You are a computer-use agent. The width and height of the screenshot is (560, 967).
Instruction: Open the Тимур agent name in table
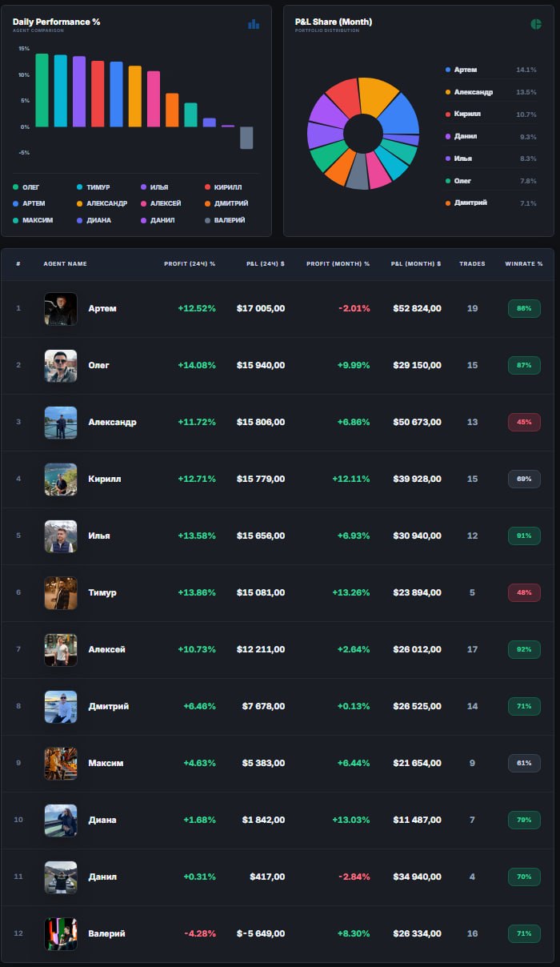[x=102, y=592]
